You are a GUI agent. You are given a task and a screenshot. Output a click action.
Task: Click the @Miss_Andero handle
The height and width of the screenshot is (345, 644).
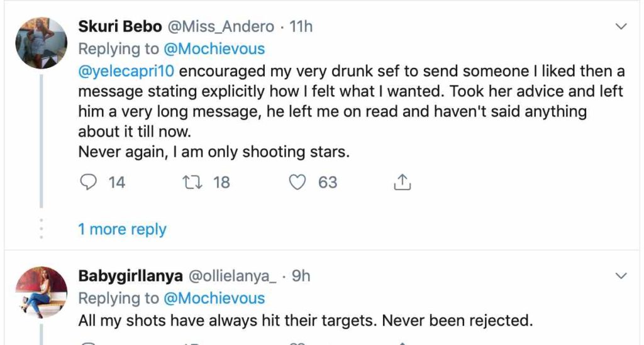point(220,26)
